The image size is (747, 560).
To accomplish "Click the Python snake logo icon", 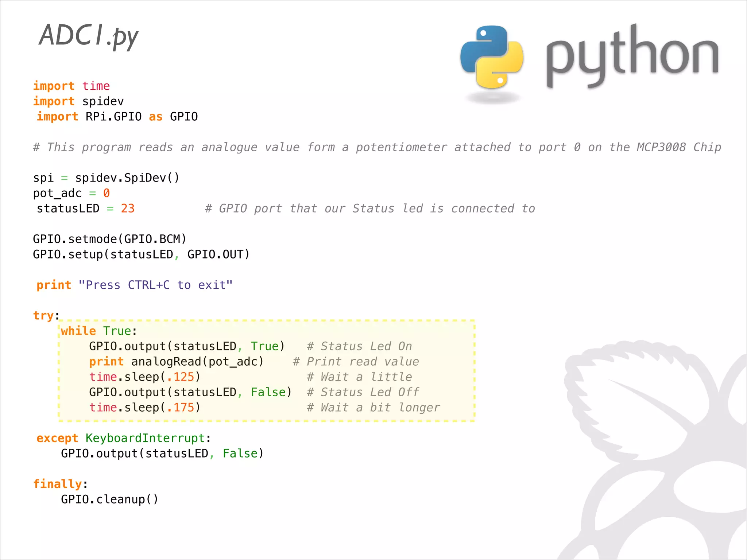I will pyautogui.click(x=491, y=58).
